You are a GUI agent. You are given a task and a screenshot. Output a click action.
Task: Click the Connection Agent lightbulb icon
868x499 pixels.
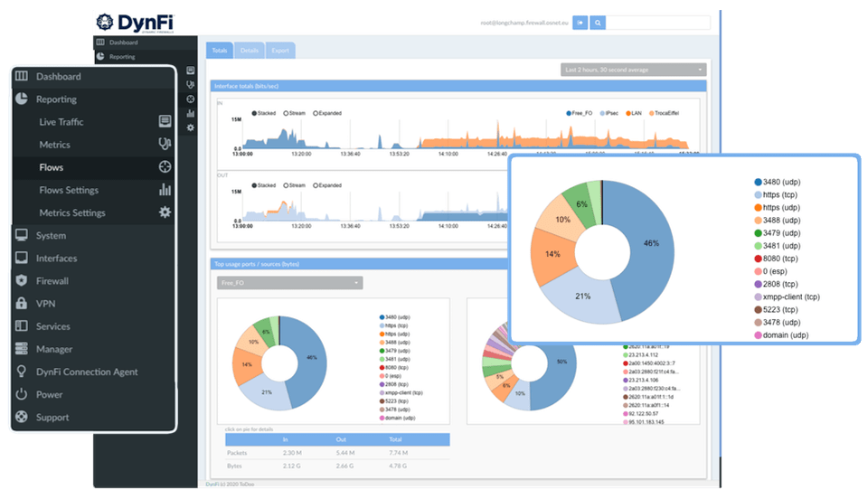click(x=22, y=372)
